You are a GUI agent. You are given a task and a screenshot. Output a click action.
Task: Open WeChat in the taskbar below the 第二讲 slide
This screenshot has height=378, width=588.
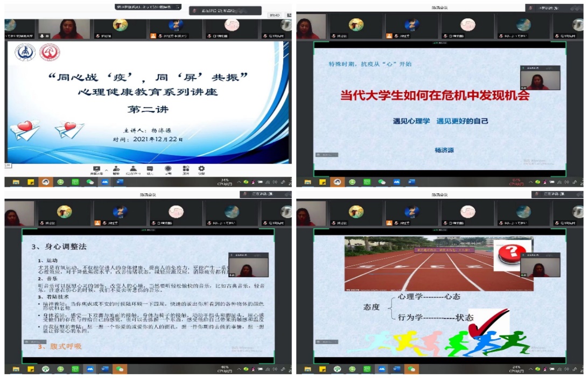point(90,182)
